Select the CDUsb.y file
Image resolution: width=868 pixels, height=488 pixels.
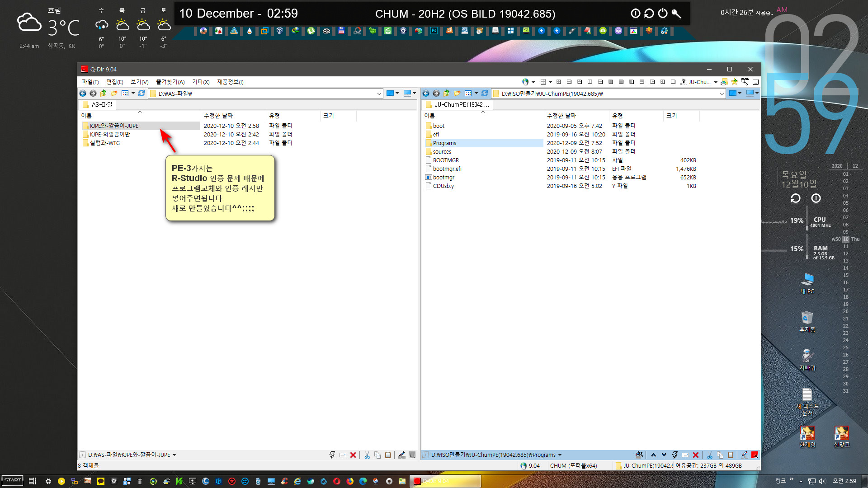tap(443, 186)
